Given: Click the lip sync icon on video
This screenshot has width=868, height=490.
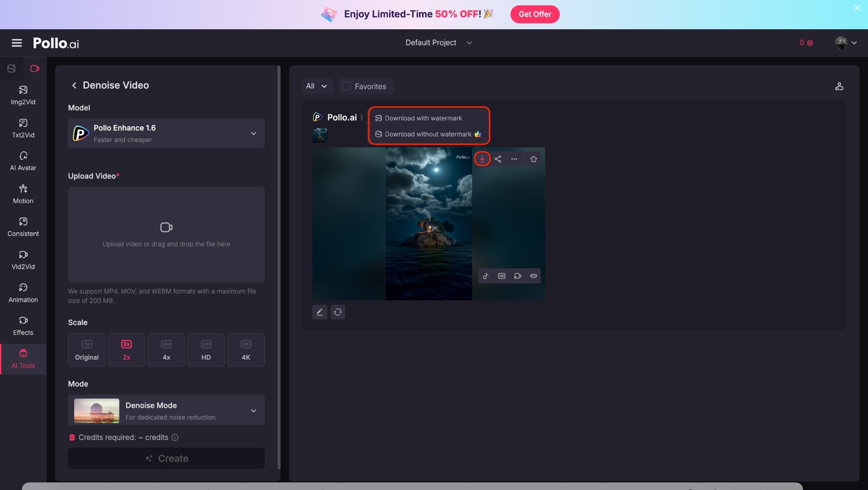Looking at the screenshot, I should pos(534,276).
